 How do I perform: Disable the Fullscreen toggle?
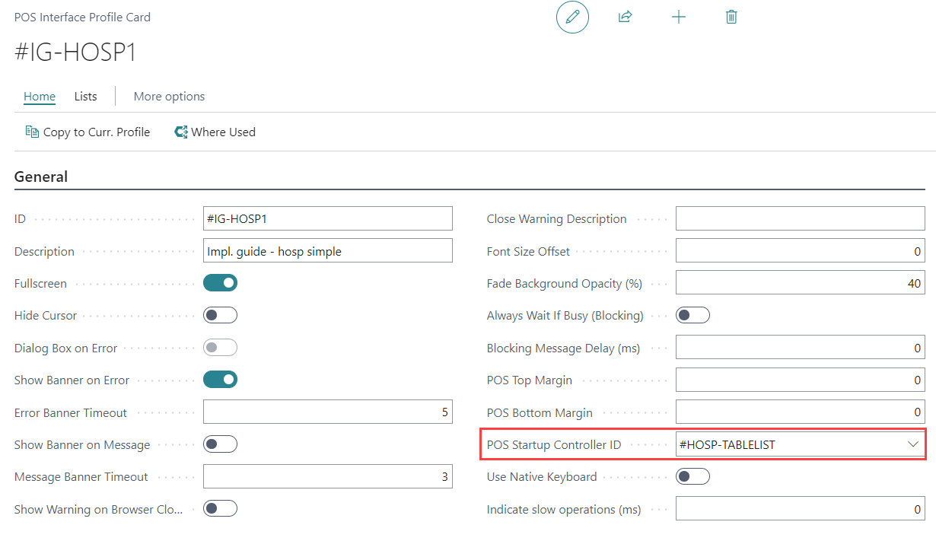(220, 283)
